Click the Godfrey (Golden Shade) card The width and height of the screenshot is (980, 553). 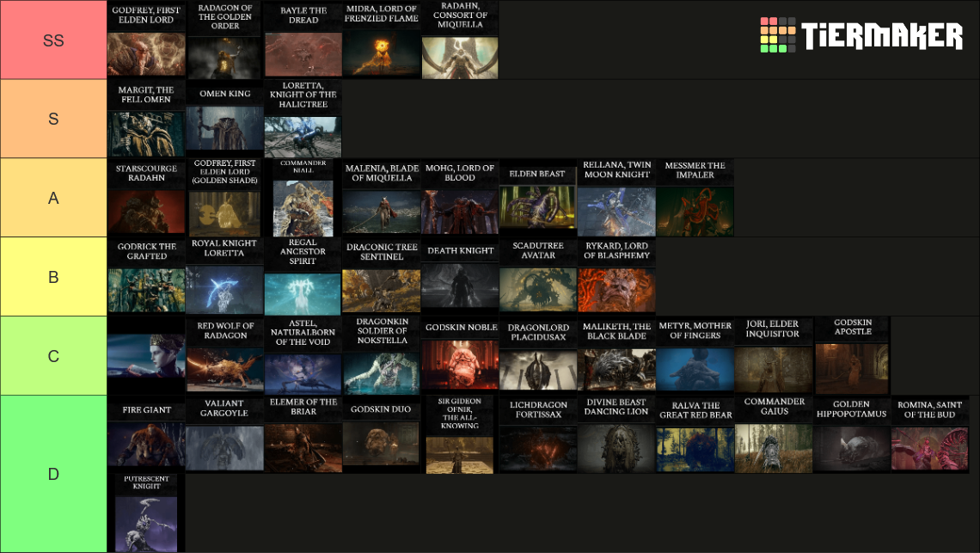pyautogui.click(x=225, y=198)
